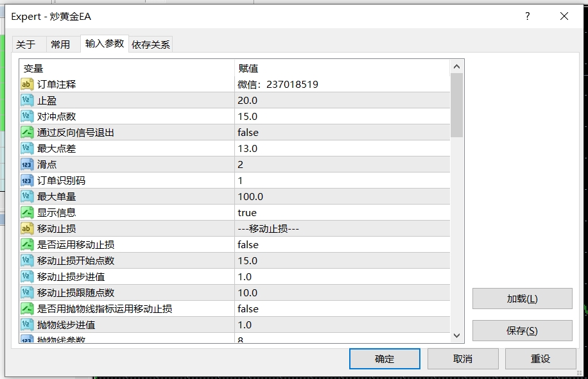Click the boolean icon next to 显示信息

point(27,212)
